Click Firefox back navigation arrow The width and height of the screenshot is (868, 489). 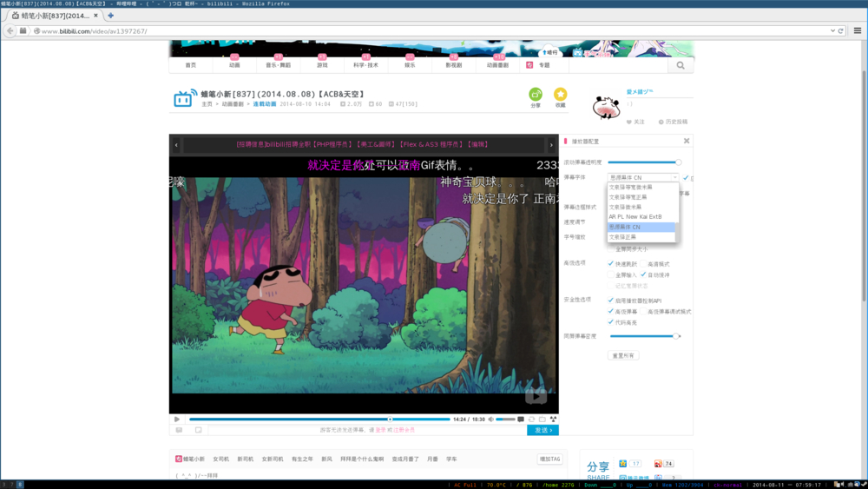[10, 31]
